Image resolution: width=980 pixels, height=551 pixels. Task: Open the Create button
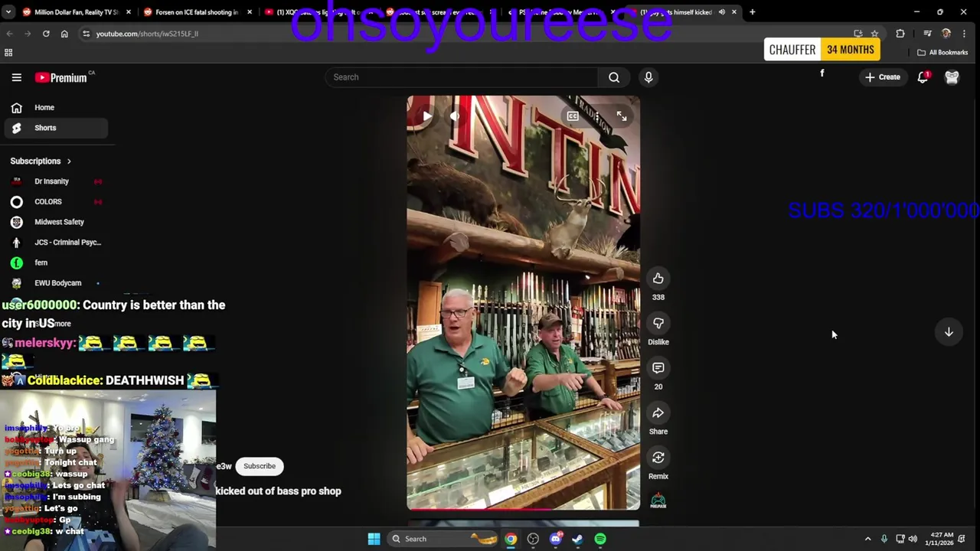click(883, 77)
